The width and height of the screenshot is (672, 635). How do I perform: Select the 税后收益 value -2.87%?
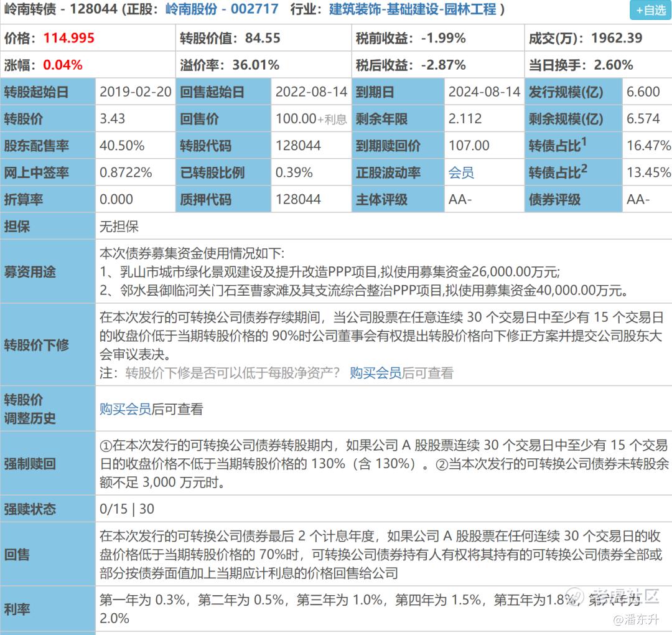(x=443, y=65)
